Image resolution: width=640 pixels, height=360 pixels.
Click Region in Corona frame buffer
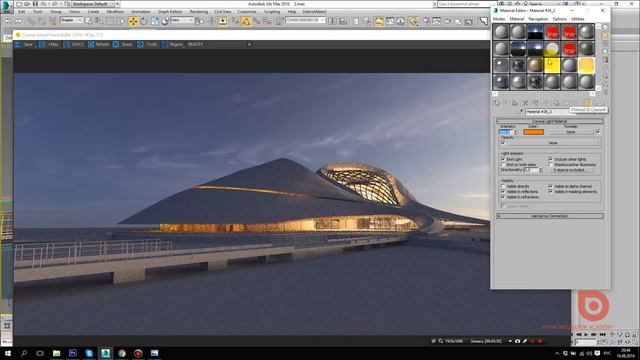point(172,44)
